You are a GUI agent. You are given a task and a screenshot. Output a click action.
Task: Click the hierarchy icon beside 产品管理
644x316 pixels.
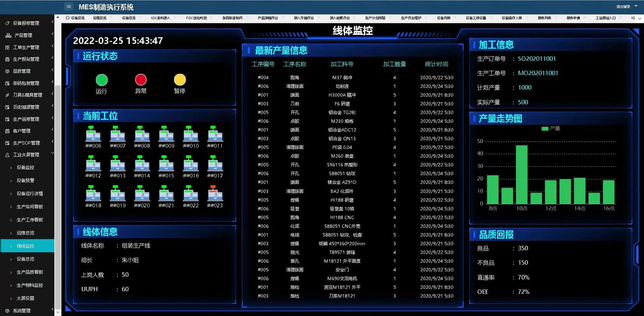8,35
